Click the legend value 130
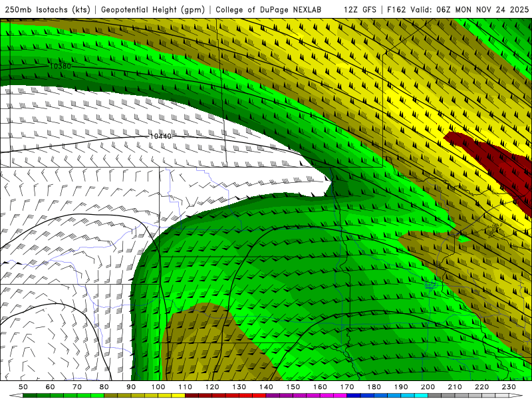 click(x=239, y=387)
